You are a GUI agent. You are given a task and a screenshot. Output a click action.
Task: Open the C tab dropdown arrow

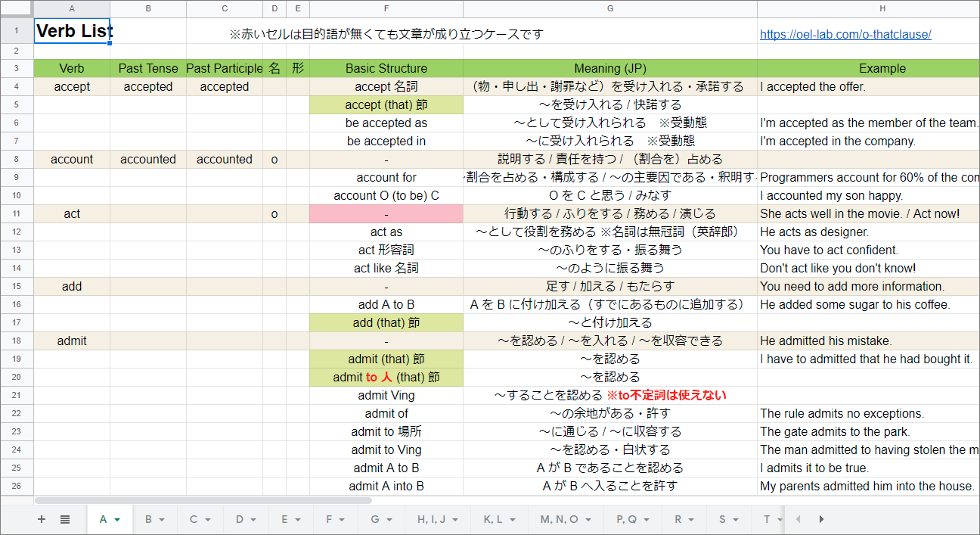pyautogui.click(x=208, y=520)
